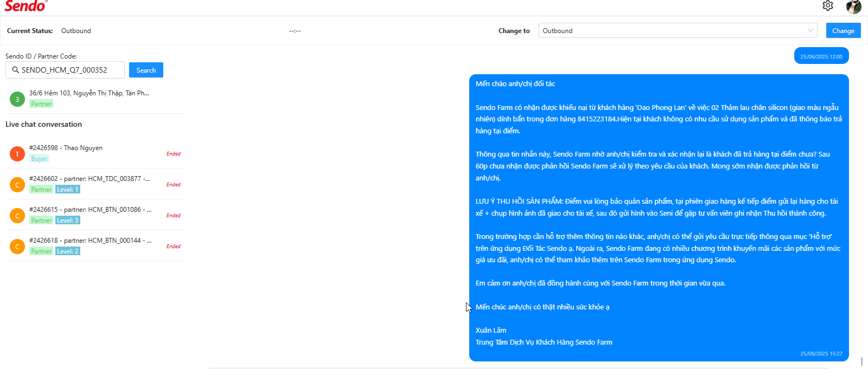Click 'Trung Tâm Dịch Vụ Khách Hàng Sendo Farm' line
Viewport: 868px width, 369px height.
pyautogui.click(x=544, y=342)
